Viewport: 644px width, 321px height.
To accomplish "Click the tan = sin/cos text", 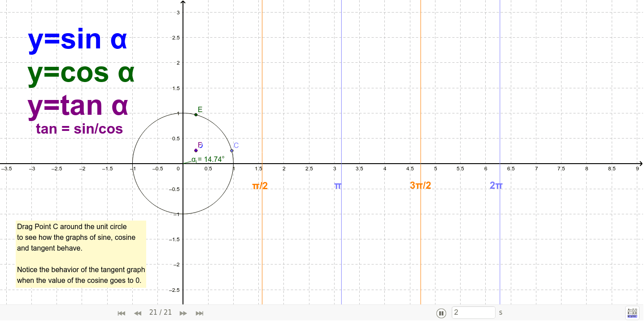I will pos(79,129).
